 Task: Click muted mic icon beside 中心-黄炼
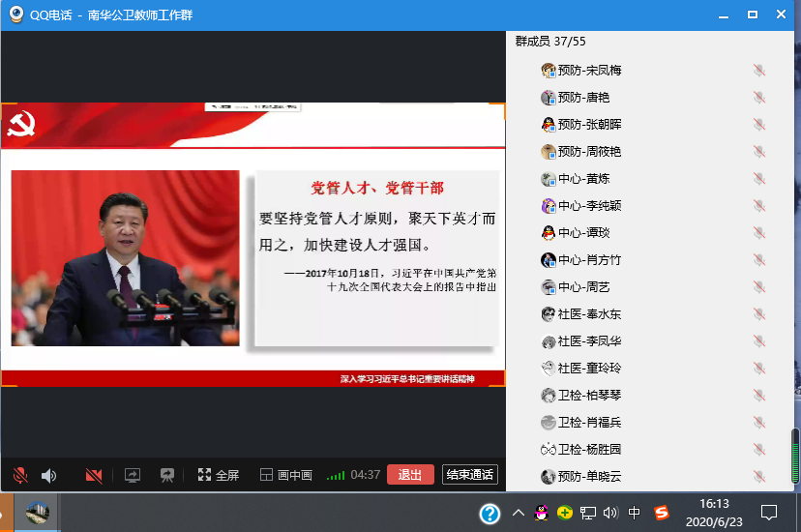(759, 179)
